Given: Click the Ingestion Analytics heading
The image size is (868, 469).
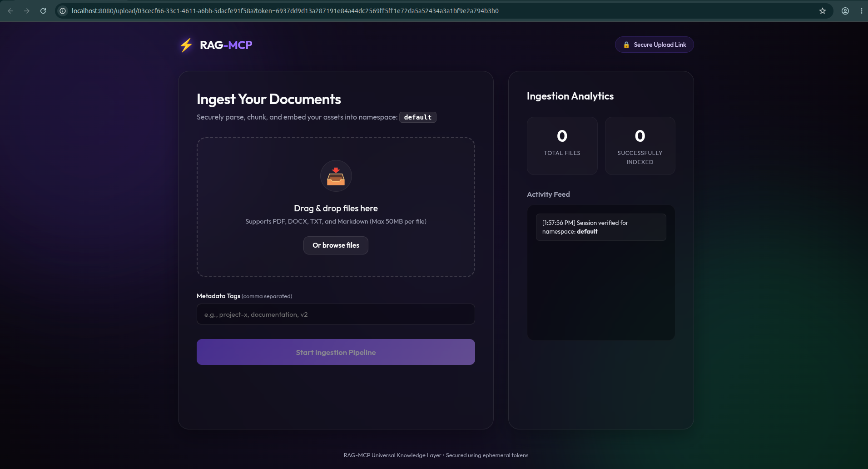Looking at the screenshot, I should [570, 96].
